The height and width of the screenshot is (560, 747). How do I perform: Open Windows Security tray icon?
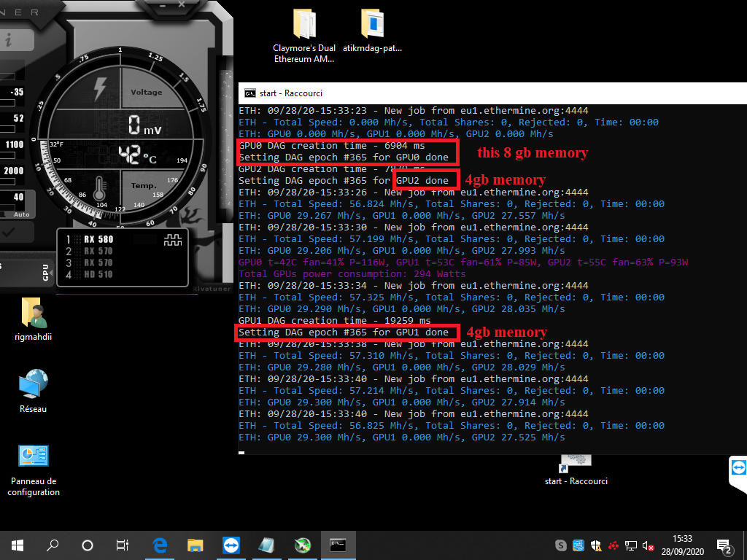pos(596,545)
